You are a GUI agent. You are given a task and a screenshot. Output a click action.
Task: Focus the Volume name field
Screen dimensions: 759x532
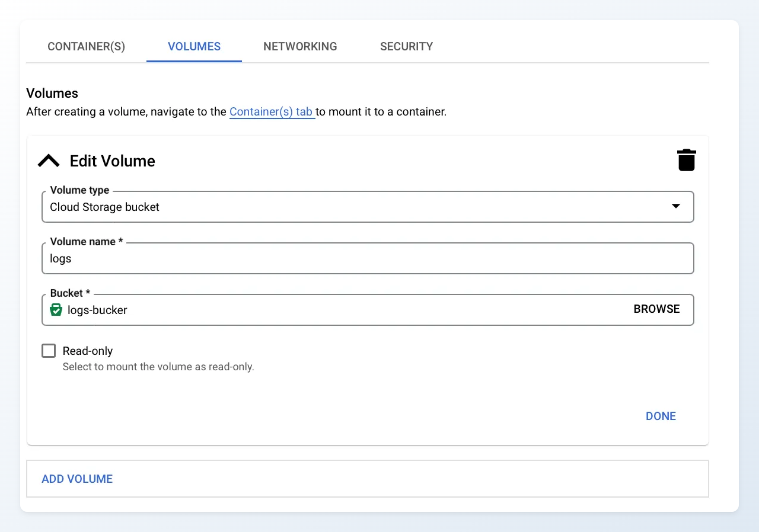point(368,258)
